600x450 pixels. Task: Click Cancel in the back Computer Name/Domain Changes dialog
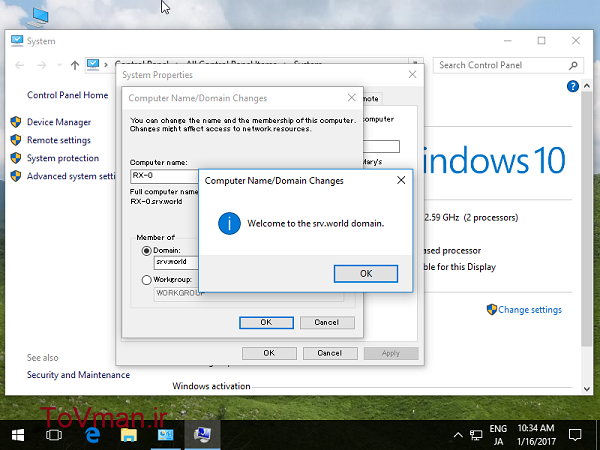coord(327,323)
